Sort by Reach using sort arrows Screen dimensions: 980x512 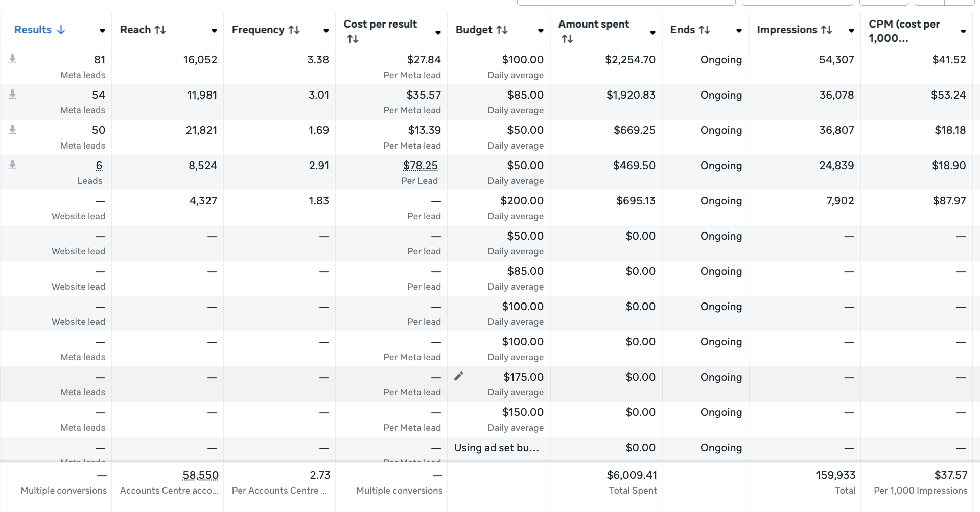coord(160,30)
